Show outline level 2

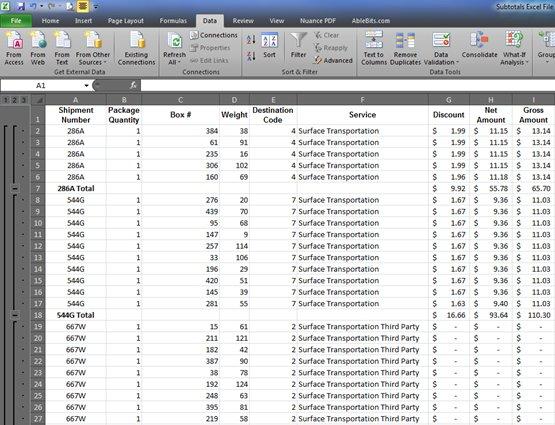[15, 100]
